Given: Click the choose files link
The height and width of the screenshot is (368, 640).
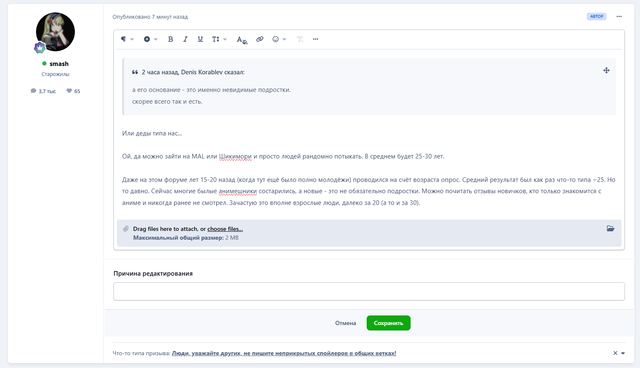Looking at the screenshot, I should (x=225, y=229).
